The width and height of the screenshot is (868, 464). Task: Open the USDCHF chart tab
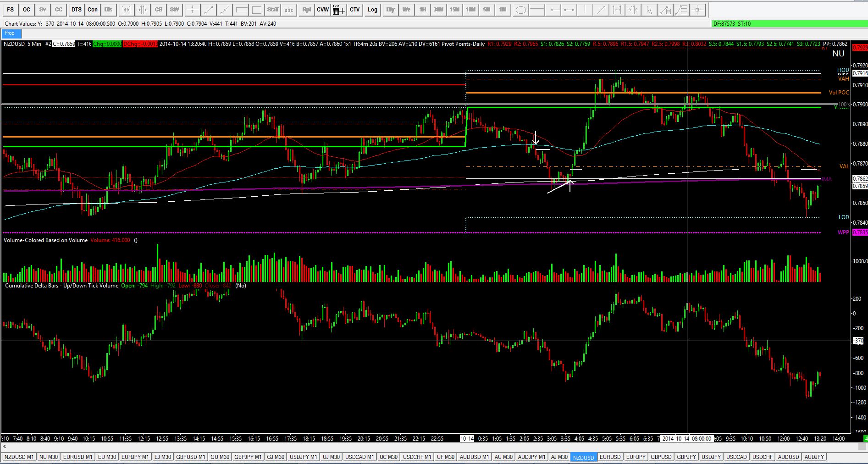763,457
